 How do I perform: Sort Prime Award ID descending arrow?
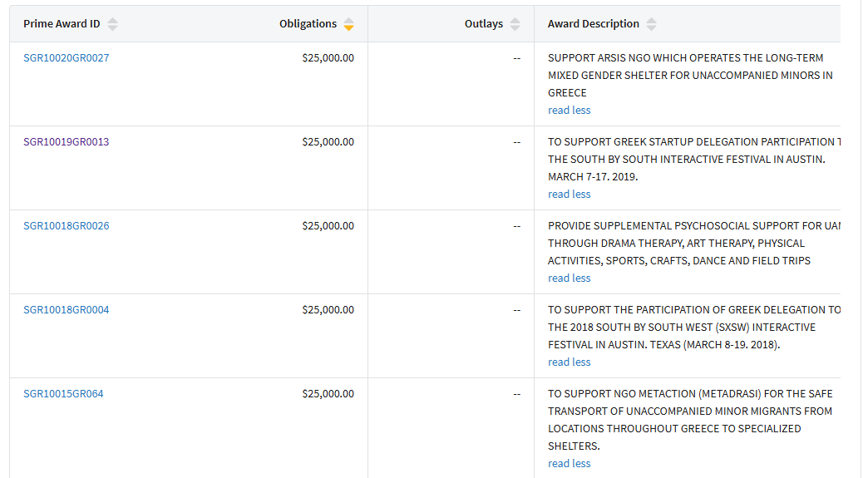(x=113, y=28)
